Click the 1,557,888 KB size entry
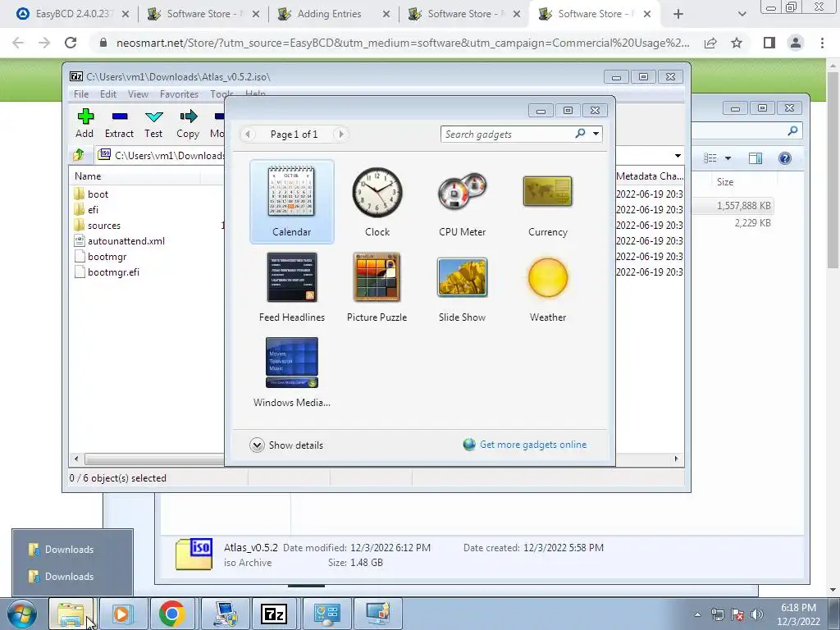 pyautogui.click(x=743, y=206)
